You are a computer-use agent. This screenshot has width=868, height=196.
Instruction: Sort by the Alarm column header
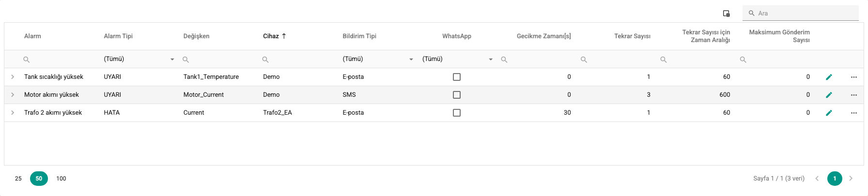32,36
